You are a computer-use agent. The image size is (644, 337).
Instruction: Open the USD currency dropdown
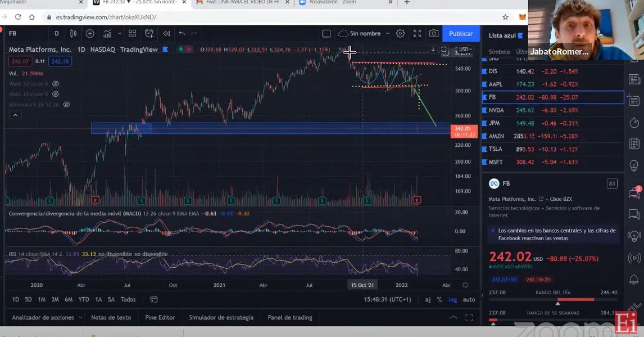(465, 50)
